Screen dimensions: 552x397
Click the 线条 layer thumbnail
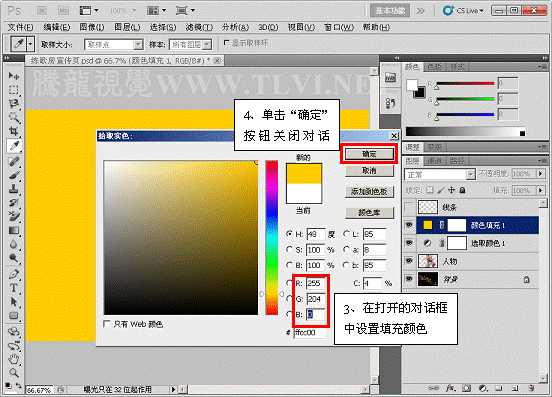(x=428, y=207)
